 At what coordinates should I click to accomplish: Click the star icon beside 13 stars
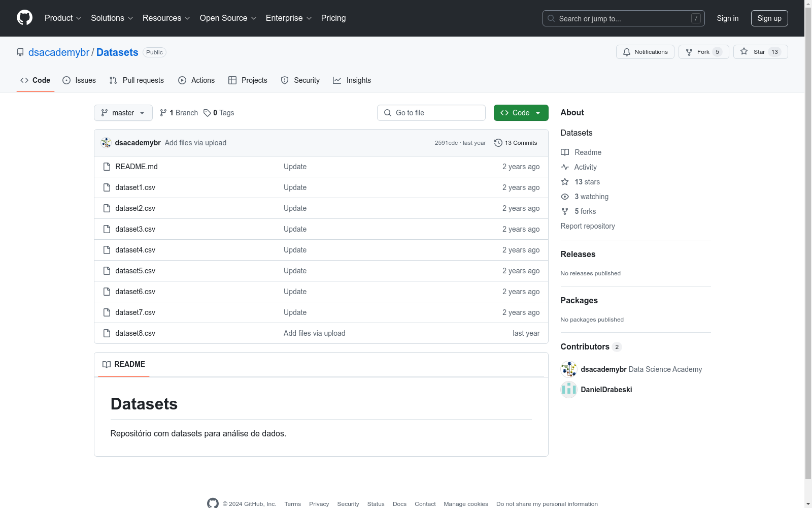[x=565, y=182]
